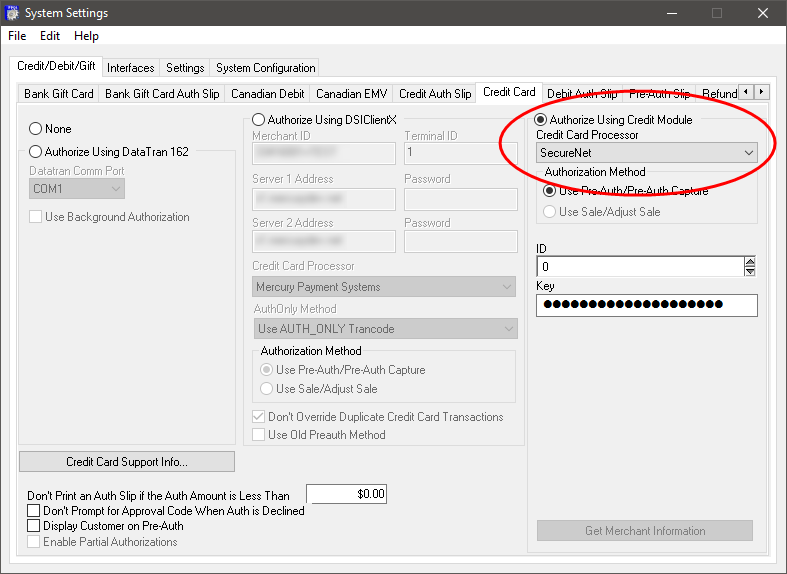Screen dimensions: 787x574
Task: Select Authorize Using DataTran 162 option
Action: 36,152
